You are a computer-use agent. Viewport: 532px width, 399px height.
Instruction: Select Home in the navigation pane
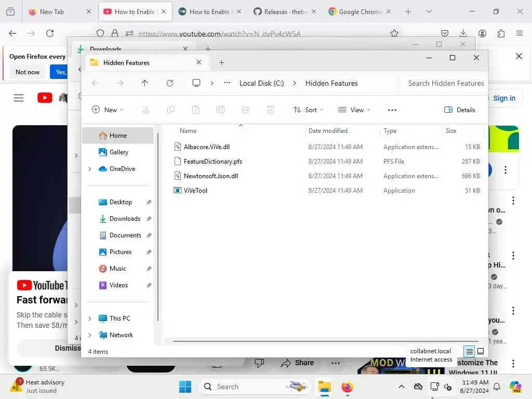[x=118, y=136]
